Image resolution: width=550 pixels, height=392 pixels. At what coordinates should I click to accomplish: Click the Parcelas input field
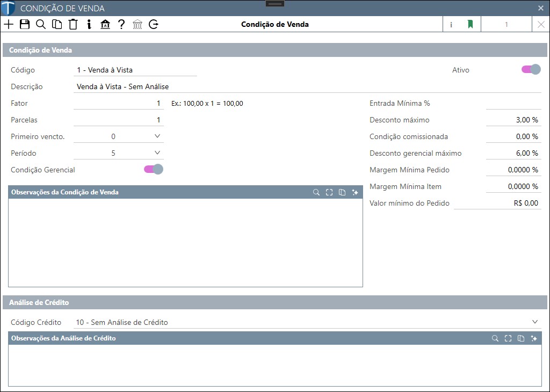coord(119,120)
